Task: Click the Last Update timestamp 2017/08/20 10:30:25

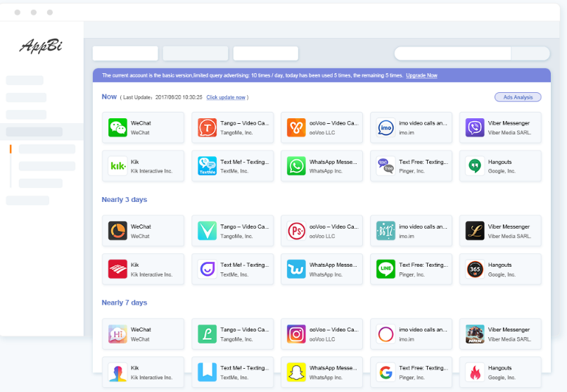Action: click(179, 97)
